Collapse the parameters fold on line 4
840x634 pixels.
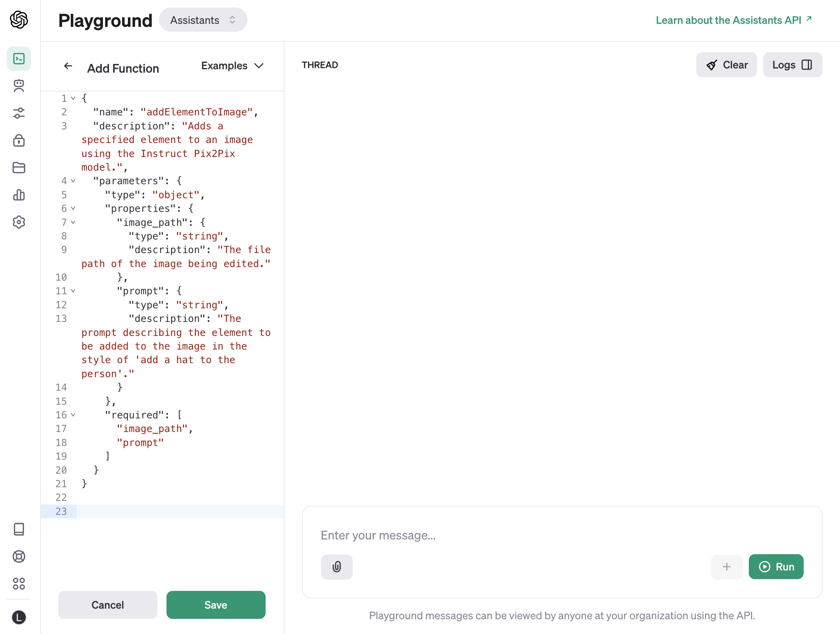73,181
